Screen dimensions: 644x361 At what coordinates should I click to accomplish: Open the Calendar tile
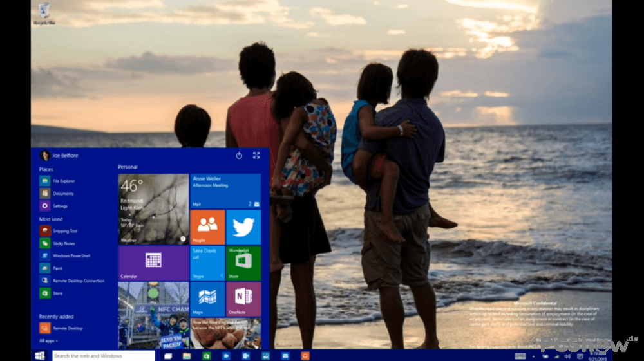tap(154, 263)
